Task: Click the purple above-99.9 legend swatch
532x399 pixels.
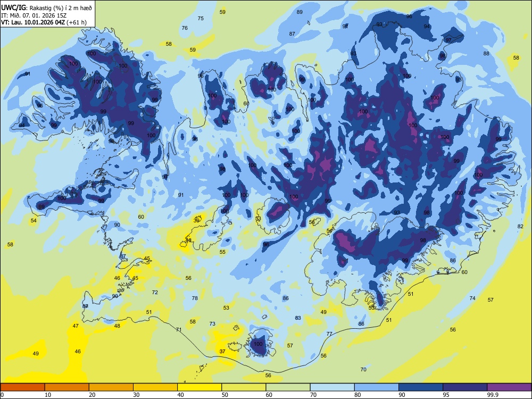Action: [509, 387]
